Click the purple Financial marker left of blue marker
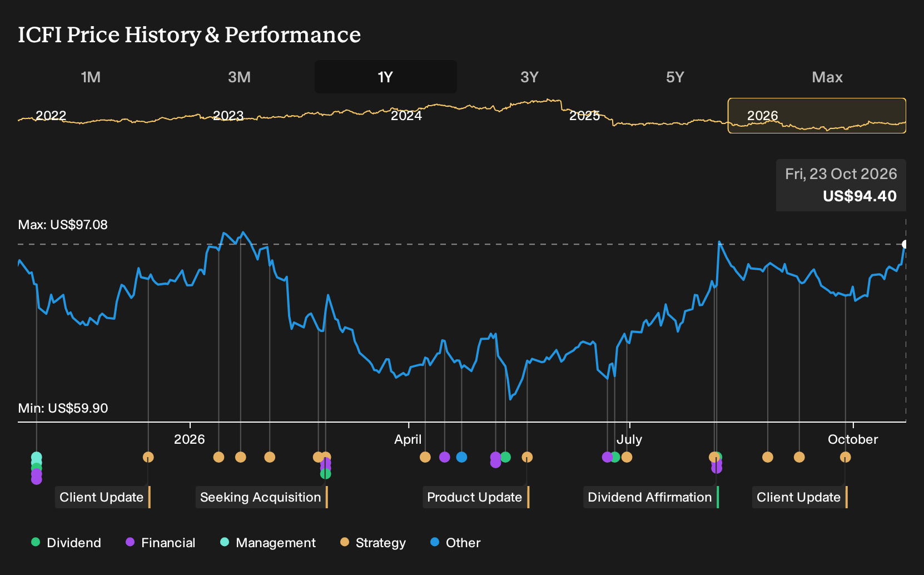Image resolution: width=924 pixels, height=575 pixels. (444, 457)
